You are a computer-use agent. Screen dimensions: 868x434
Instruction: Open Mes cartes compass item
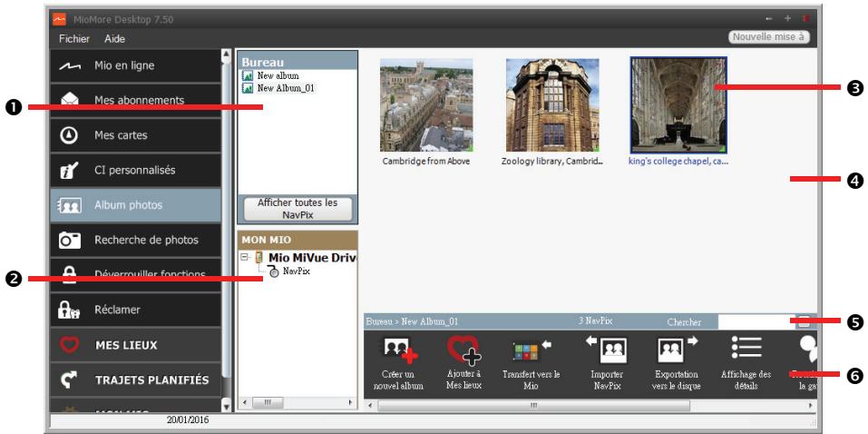pos(136,135)
